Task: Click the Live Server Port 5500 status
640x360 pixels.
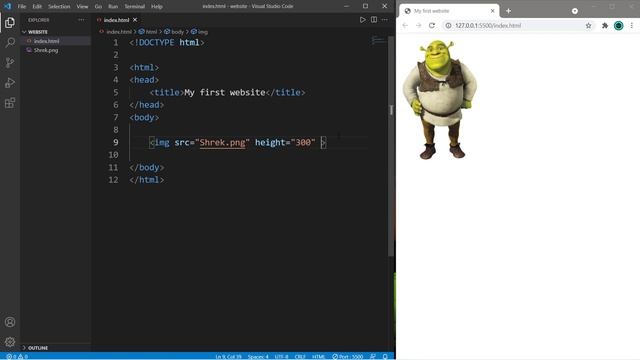Action: [347, 356]
